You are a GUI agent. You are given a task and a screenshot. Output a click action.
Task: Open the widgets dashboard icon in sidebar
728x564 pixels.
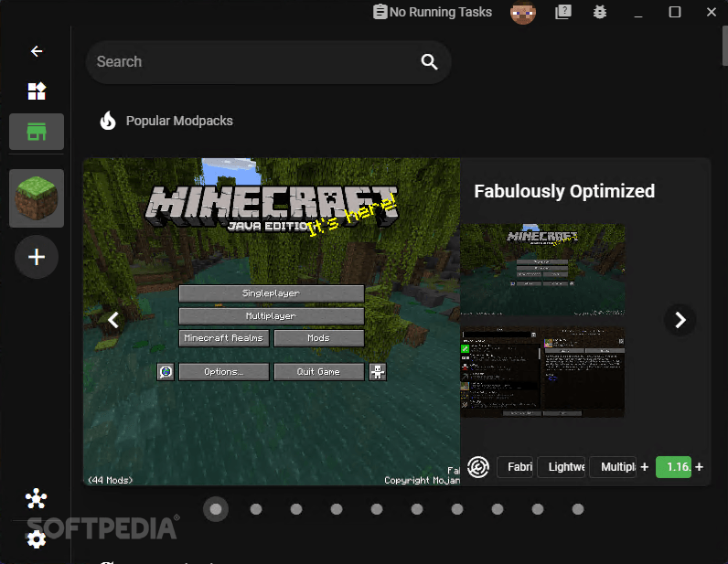coord(37,91)
